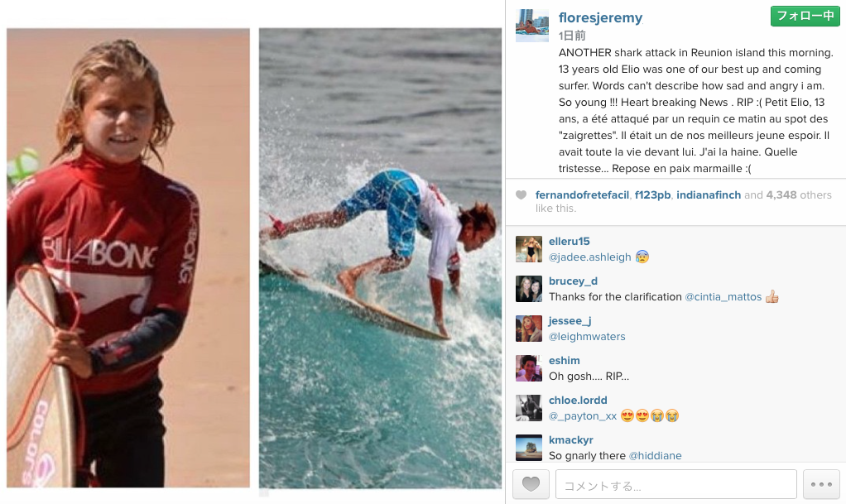This screenshot has height=504, width=846.
Task: Click eshim's avatar image
Action: pyautogui.click(x=529, y=368)
